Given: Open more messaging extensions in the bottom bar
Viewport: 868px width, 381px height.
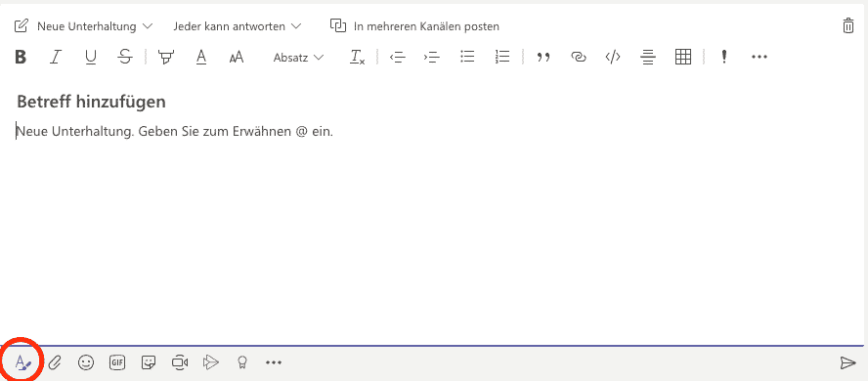Looking at the screenshot, I should (274, 362).
